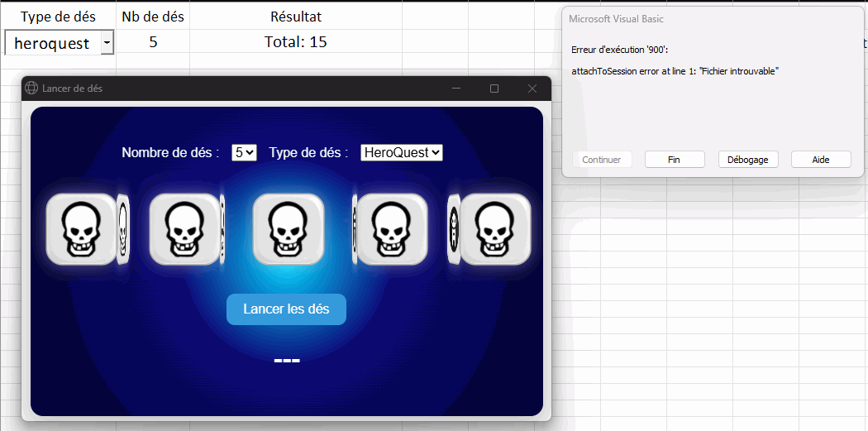
Task: Click the Lancer de dés window title
Action: (x=72, y=89)
